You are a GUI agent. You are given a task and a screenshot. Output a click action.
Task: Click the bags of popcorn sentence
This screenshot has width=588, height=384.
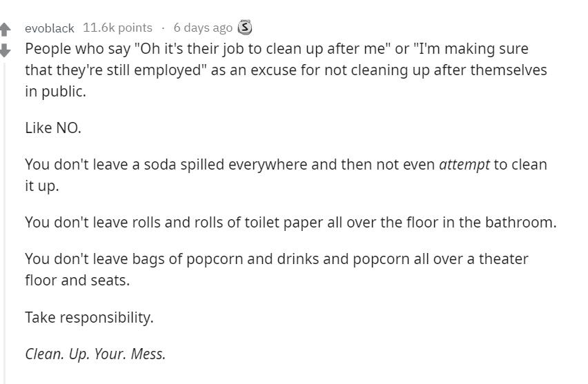coord(276,259)
